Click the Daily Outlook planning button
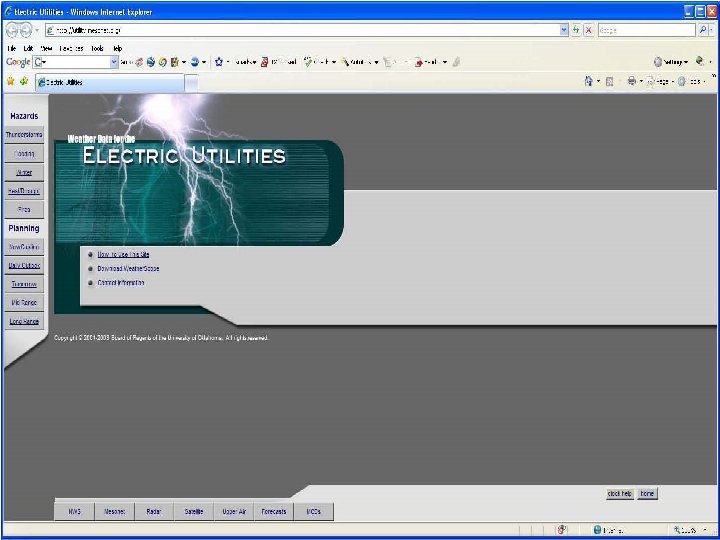 tap(24, 265)
